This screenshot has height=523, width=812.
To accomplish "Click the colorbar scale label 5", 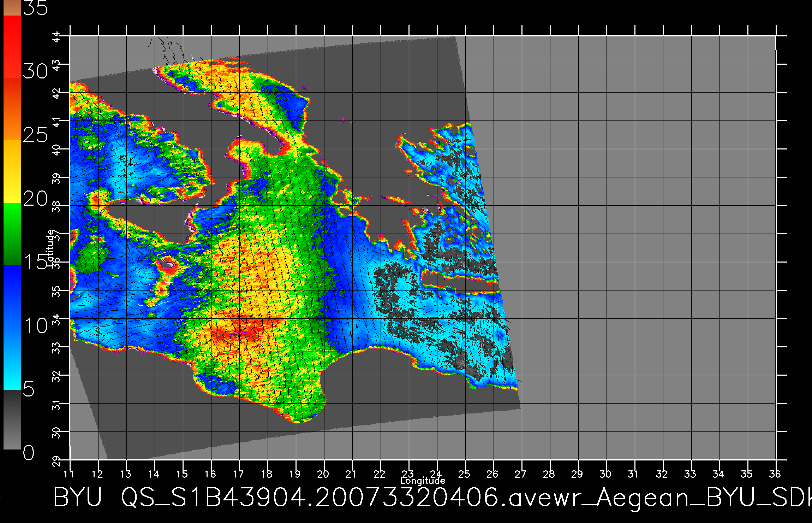I will (x=29, y=389).
